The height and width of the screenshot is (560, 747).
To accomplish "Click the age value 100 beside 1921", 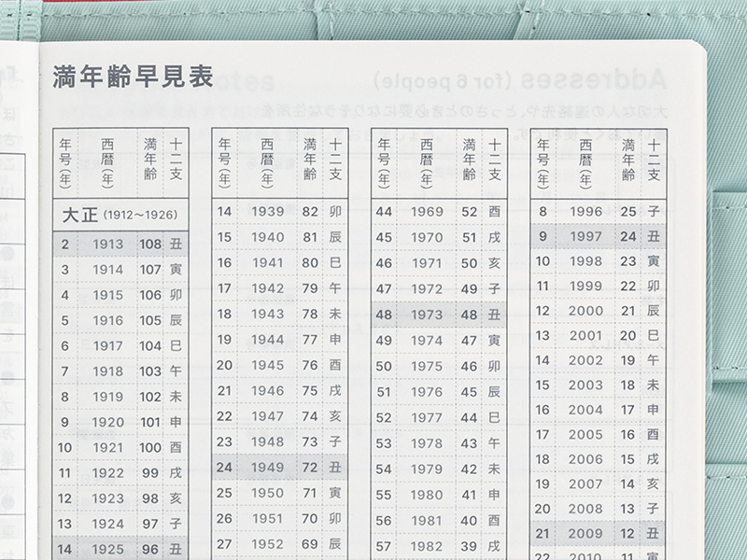I will point(149,448).
